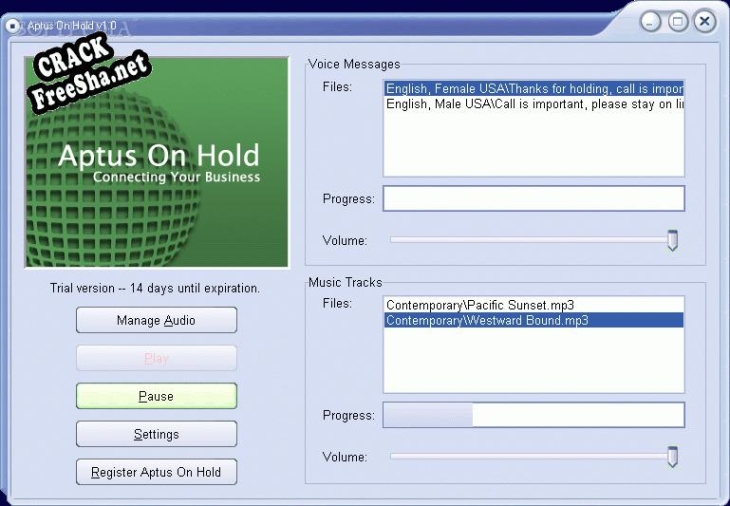Click empty space in Voice Messages file list

click(x=533, y=145)
